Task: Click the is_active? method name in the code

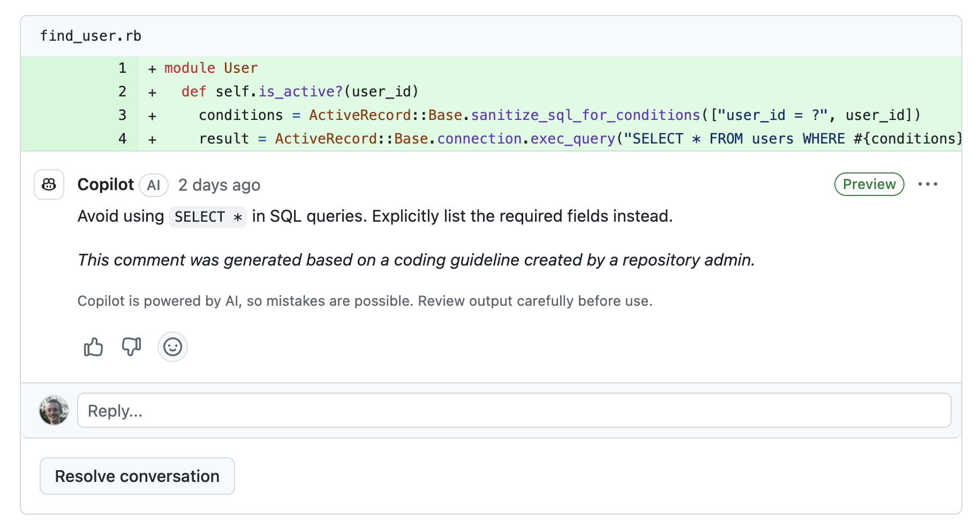Action: point(300,92)
